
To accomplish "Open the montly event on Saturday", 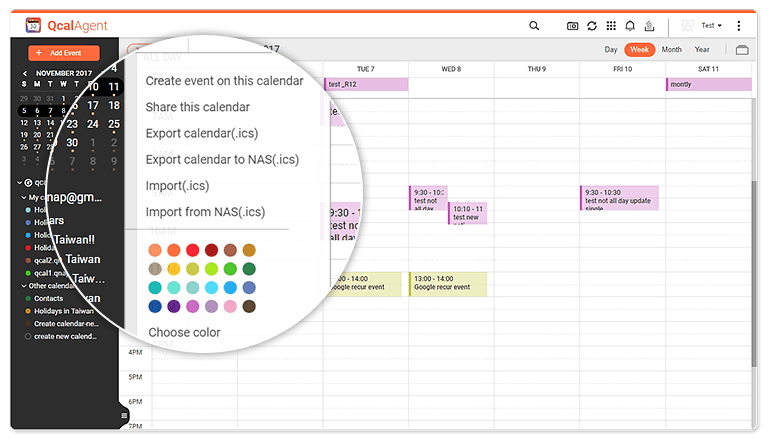I will [x=708, y=84].
